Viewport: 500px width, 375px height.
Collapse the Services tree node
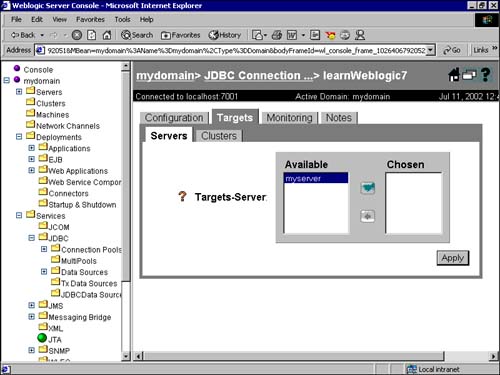coord(19,215)
